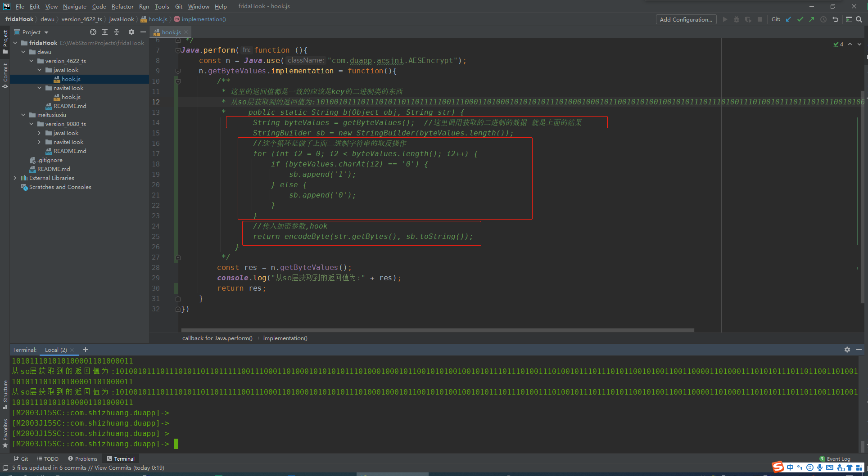The width and height of the screenshot is (868, 476).
Task: Click the Run with Coverage icon
Action: click(748, 19)
